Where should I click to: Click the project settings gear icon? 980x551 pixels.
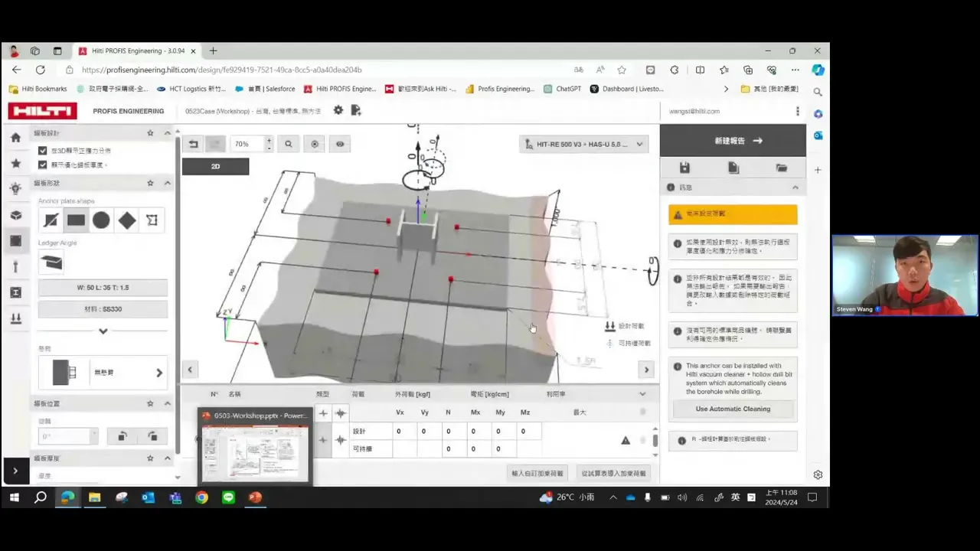click(x=338, y=110)
